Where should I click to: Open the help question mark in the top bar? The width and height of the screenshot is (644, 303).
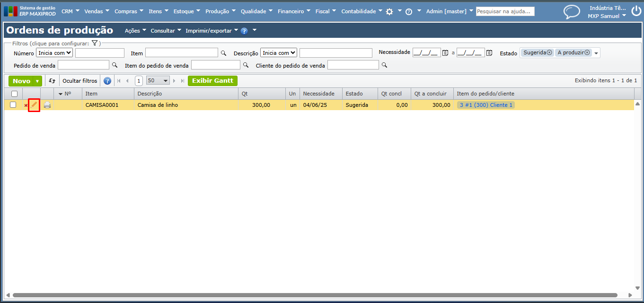click(409, 11)
